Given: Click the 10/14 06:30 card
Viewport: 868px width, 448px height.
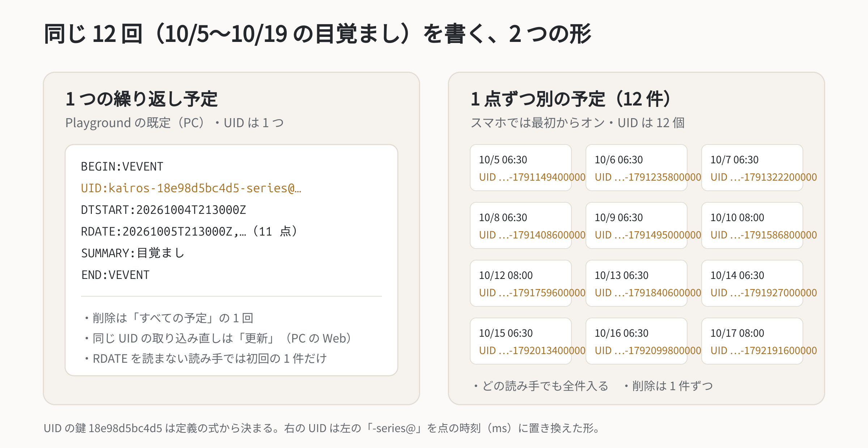Looking at the screenshot, I should (x=752, y=283).
